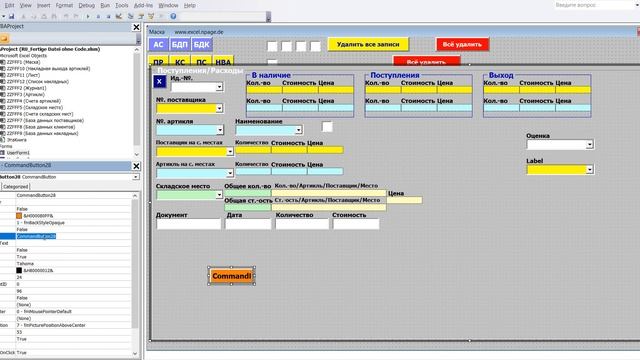Tick the third checkbox in top row
Image resolution: width=640 pixels, height=360 pixels.
click(x=301, y=46)
